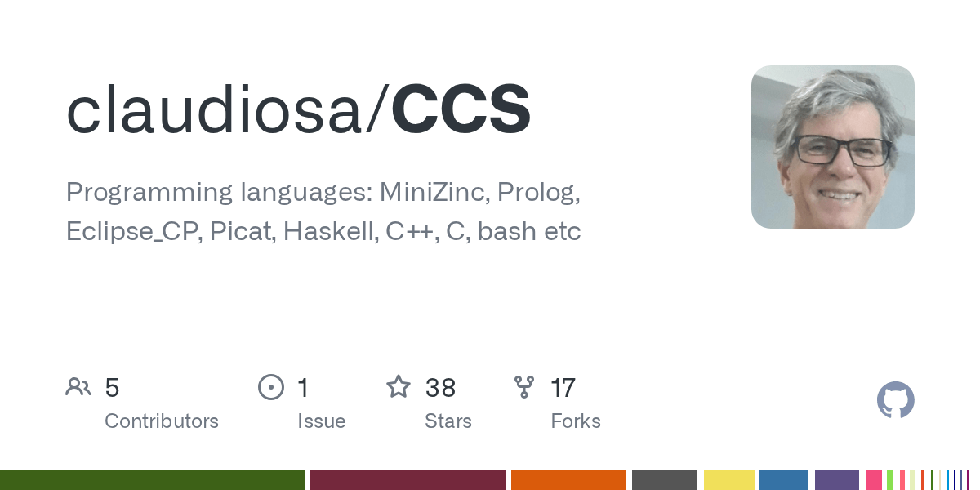Image resolution: width=980 pixels, height=490 pixels.
Task: Click the purple language bar segment
Action: tap(836, 480)
